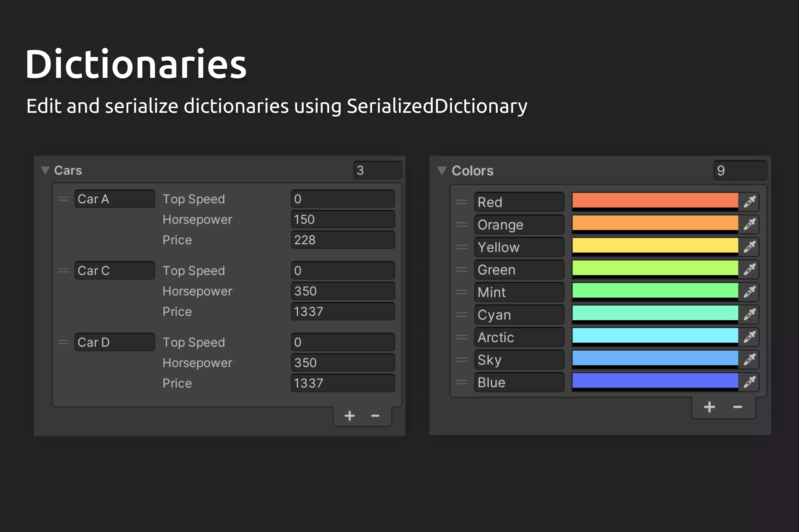Edit the Car C key name field
Viewport: 799px width, 532px height.
114,270
